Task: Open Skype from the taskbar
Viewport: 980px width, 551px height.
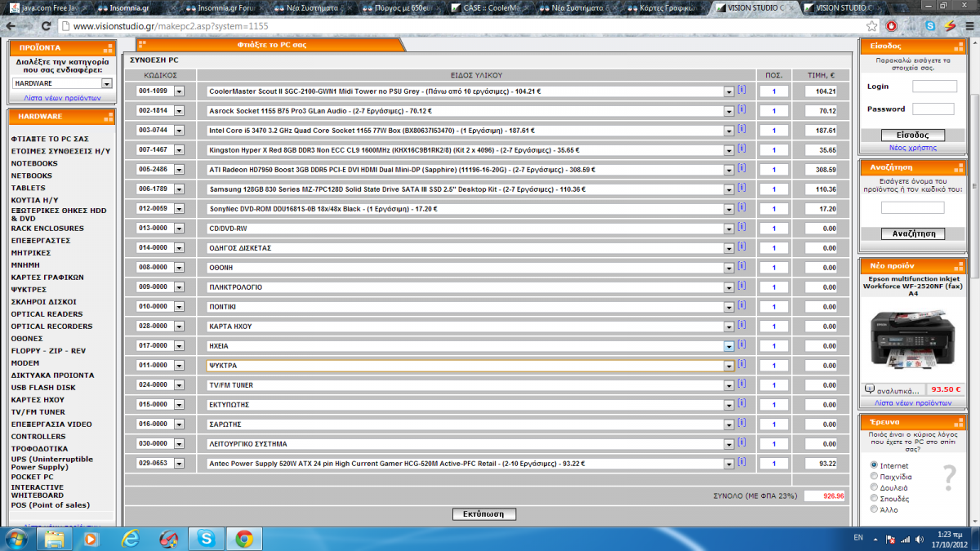Action: click(x=206, y=539)
